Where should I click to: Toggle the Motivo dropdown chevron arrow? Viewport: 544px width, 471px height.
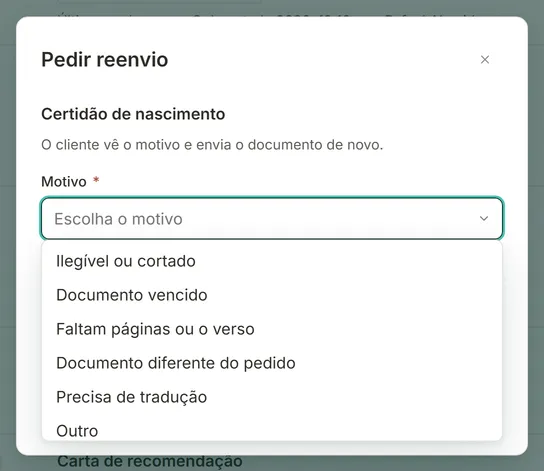pos(484,219)
